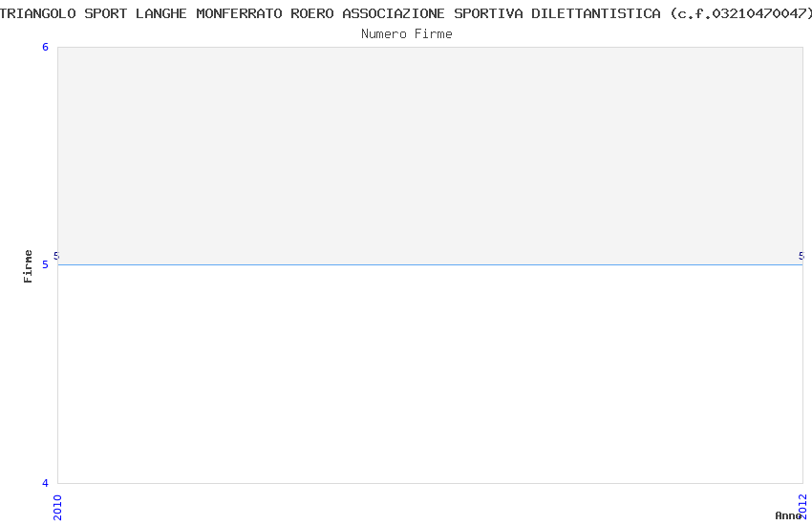The height and width of the screenshot is (525, 812).
Task: Click the word 'ASSOCIAZIONE' in the title
Action: pos(394,13)
